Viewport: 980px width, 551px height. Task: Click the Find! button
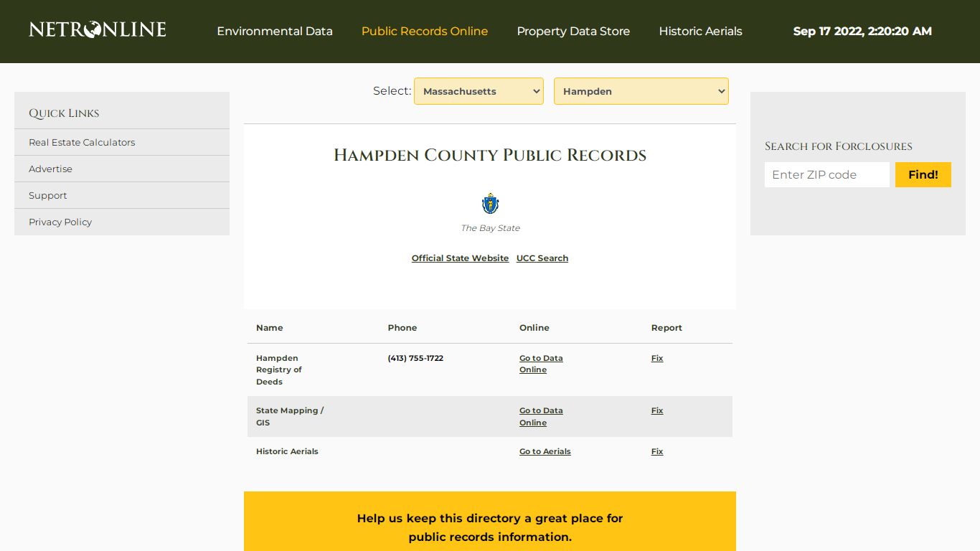point(923,174)
